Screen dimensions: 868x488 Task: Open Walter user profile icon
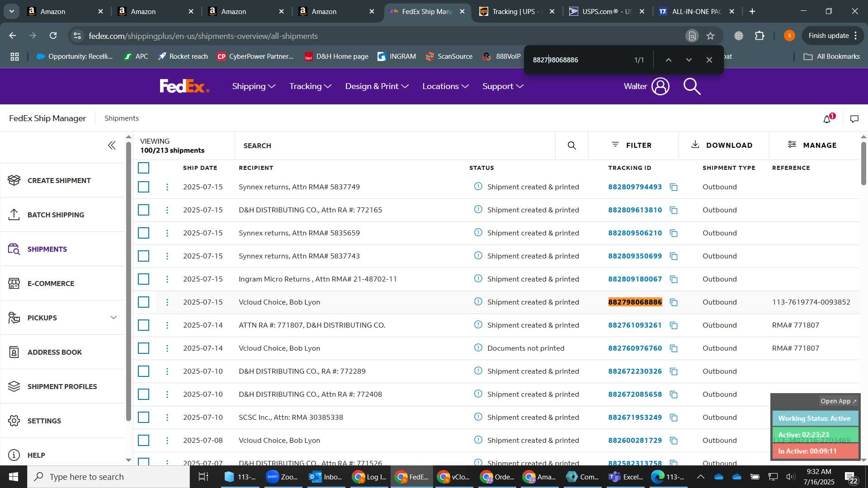tap(660, 86)
